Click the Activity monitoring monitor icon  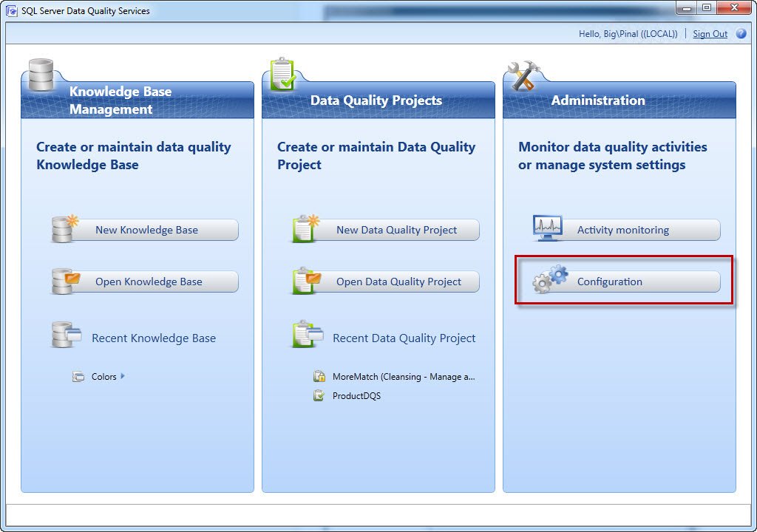coord(548,228)
